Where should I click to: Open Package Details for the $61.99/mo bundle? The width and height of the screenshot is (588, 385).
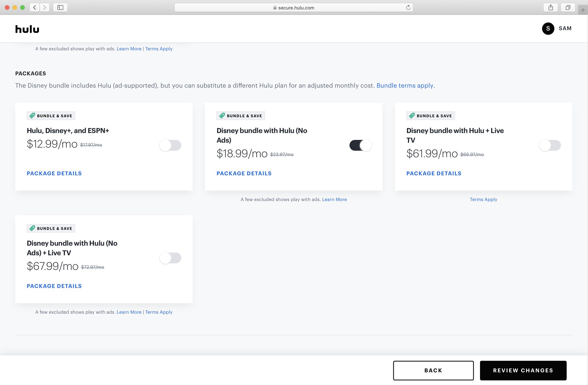[434, 174]
